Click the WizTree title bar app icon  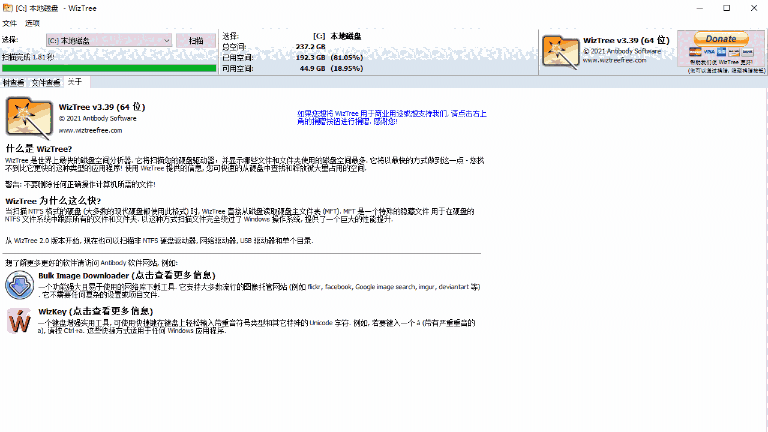click(x=8, y=8)
